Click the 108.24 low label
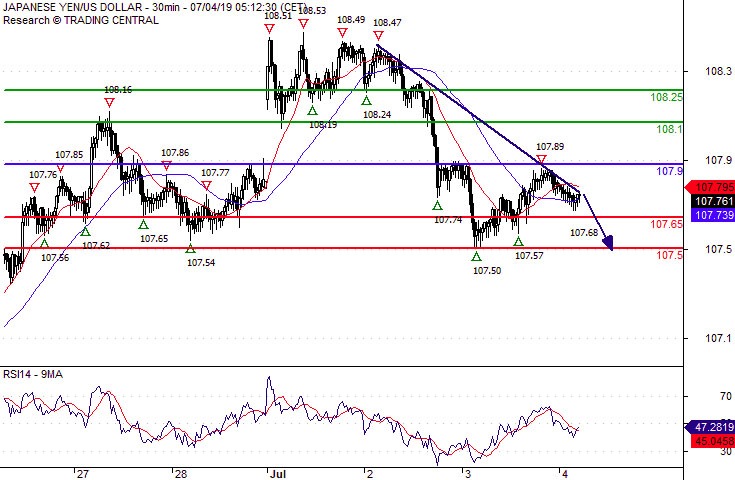 tap(377, 114)
